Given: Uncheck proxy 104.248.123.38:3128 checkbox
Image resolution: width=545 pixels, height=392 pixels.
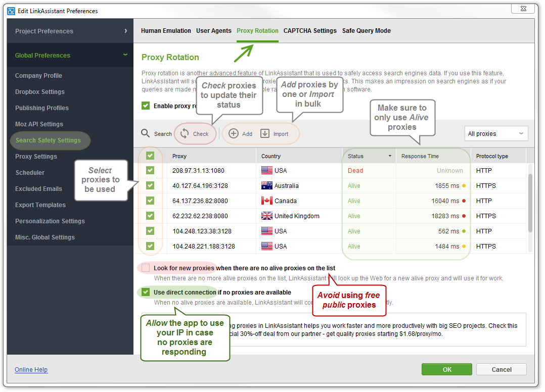Looking at the screenshot, I should [x=150, y=231].
